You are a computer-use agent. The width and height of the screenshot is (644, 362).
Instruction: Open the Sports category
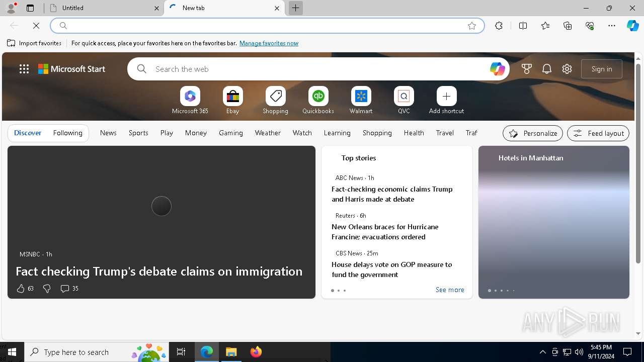pos(138,133)
